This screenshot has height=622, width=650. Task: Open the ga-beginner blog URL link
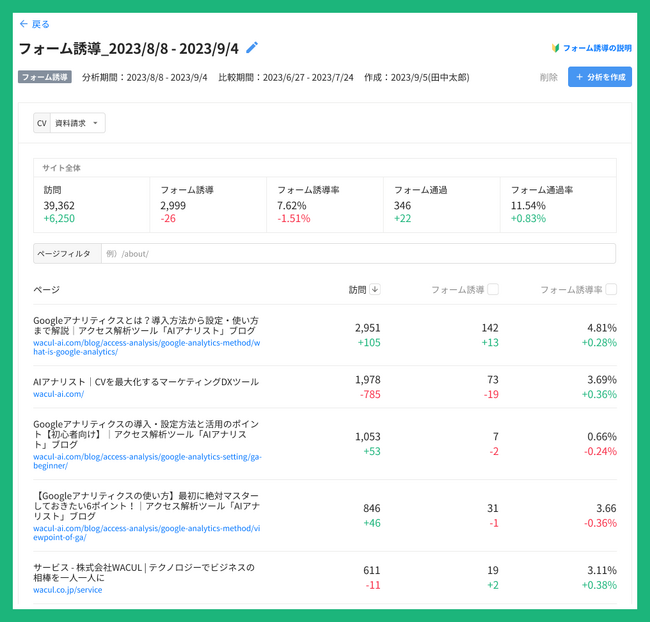tap(147, 461)
